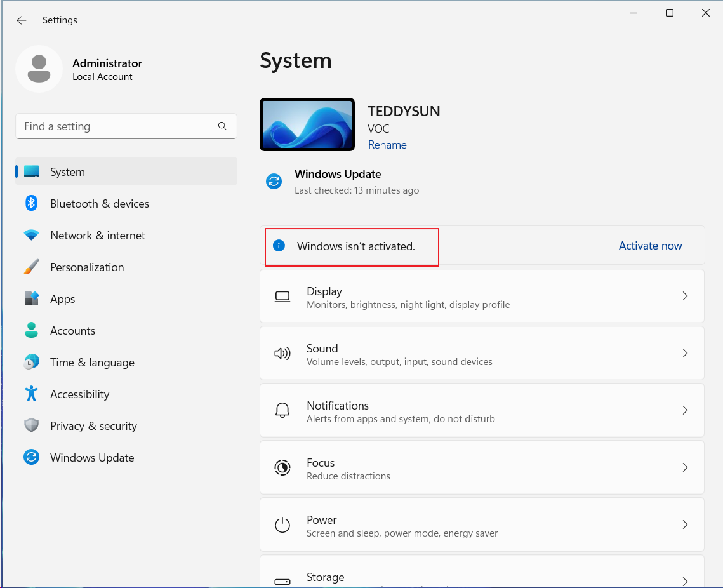Minimize the Settings window
Image resolution: width=723 pixels, height=588 pixels.
click(x=633, y=13)
